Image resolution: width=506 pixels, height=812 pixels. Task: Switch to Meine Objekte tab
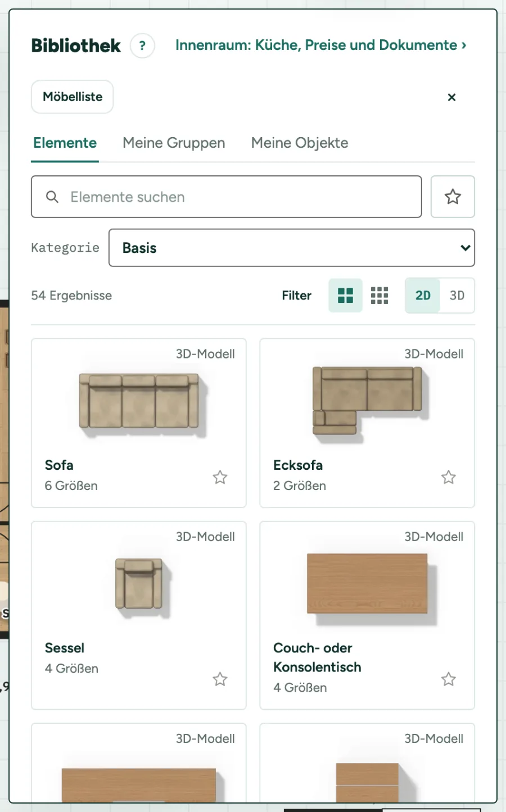[x=300, y=143]
